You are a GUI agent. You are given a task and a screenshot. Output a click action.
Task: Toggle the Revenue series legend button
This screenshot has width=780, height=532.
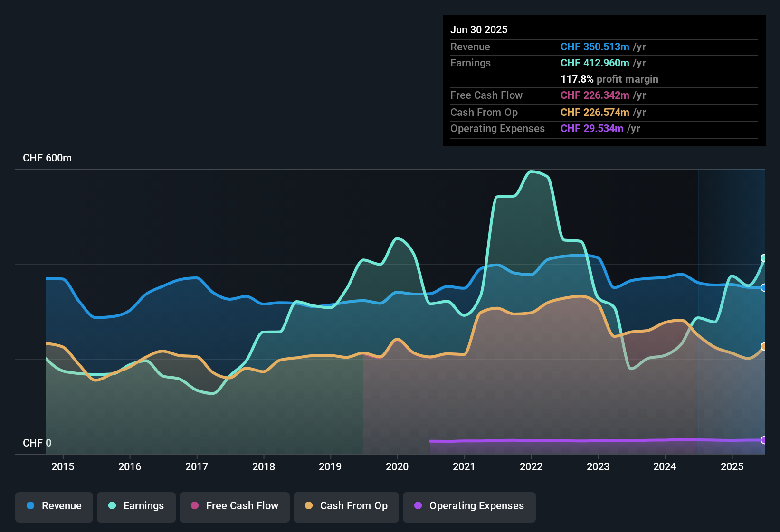point(54,506)
